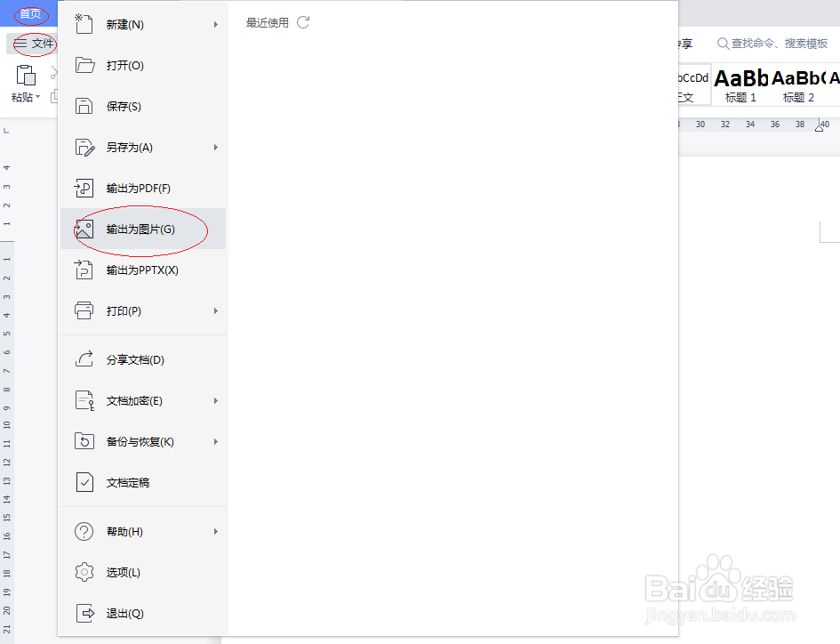
Task: Expand the 文档加密(E) submenu arrow
Action: point(216,401)
